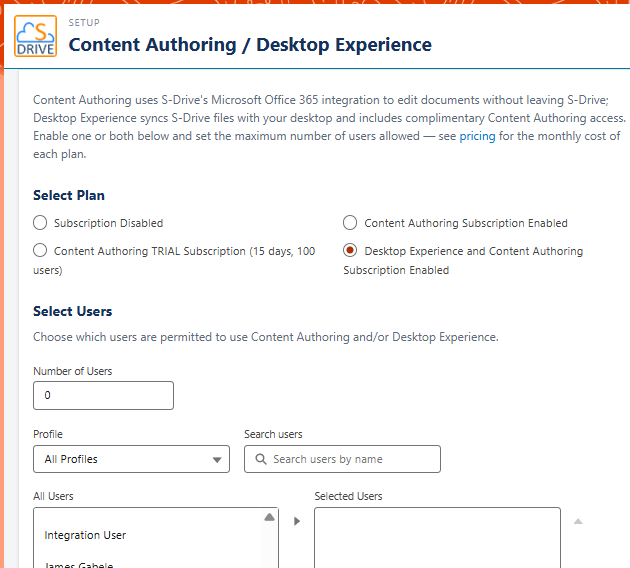Open the All Profiles dropdown
The image size is (630, 568).
131,459
